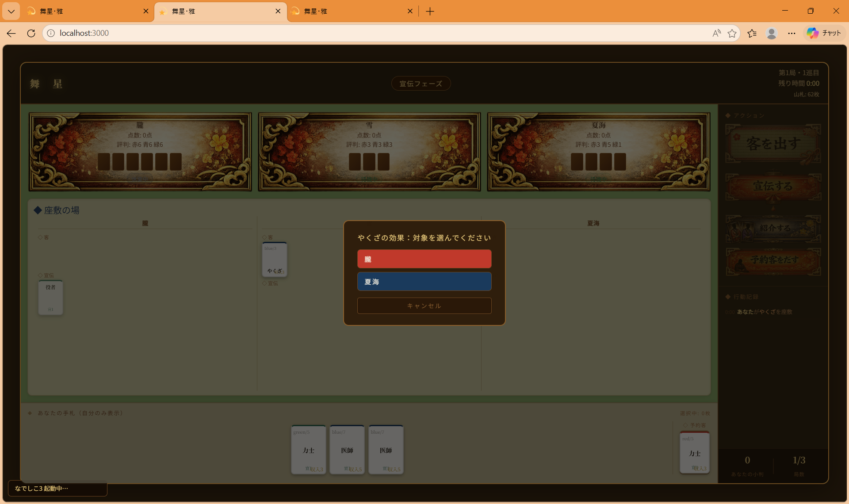Click the localhost:3000 address field

(354, 33)
